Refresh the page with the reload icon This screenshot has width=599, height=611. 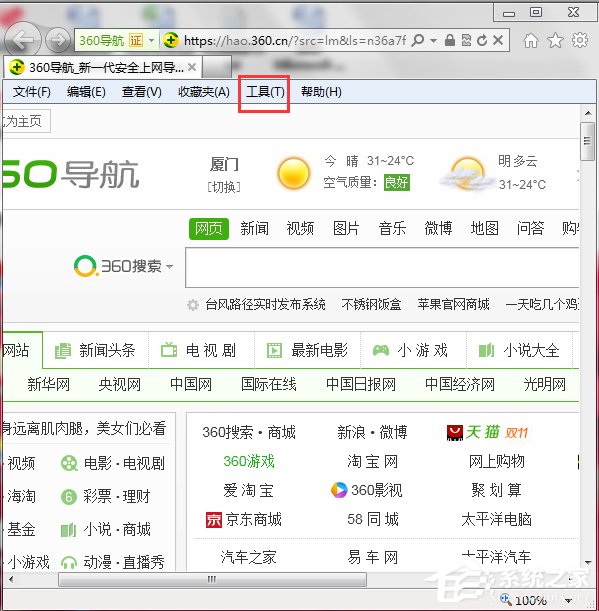click(x=482, y=40)
